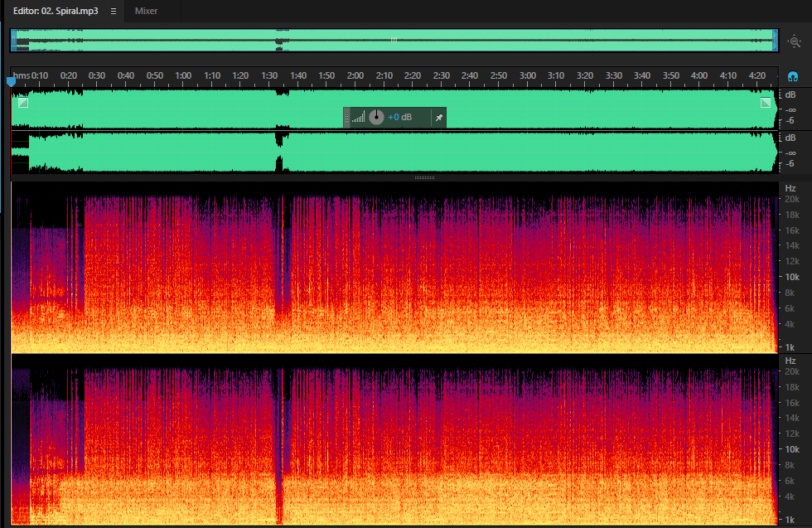
Task: Click the 1:50 label on the time ruler
Action: (326, 75)
